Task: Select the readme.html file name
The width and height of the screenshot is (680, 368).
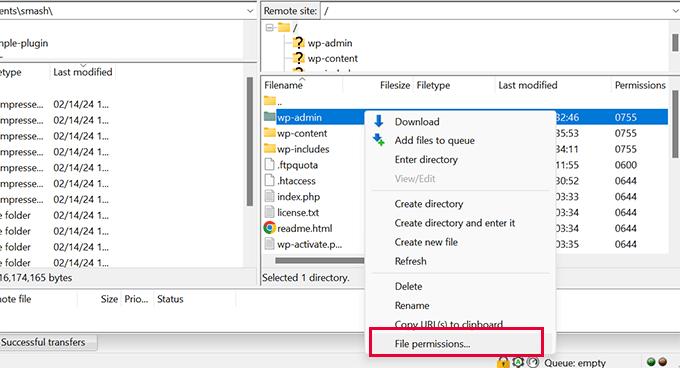Action: (304, 228)
